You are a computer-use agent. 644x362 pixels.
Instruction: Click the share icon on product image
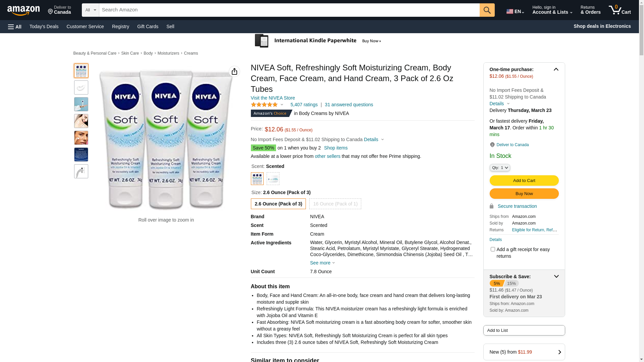(x=234, y=71)
